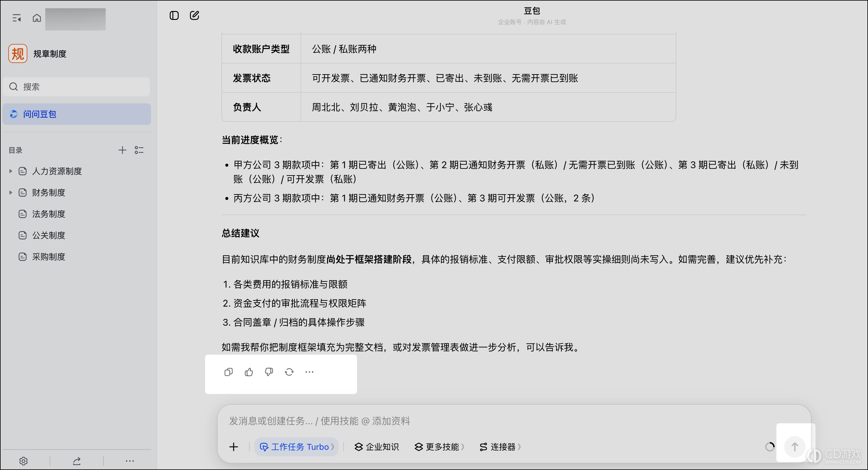Open directory list view options icon
The width and height of the screenshot is (868, 470).
click(x=139, y=150)
